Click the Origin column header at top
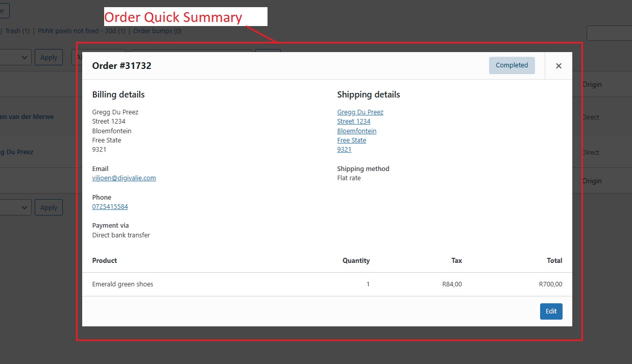Viewport: 632px width, 364px height. (x=592, y=85)
